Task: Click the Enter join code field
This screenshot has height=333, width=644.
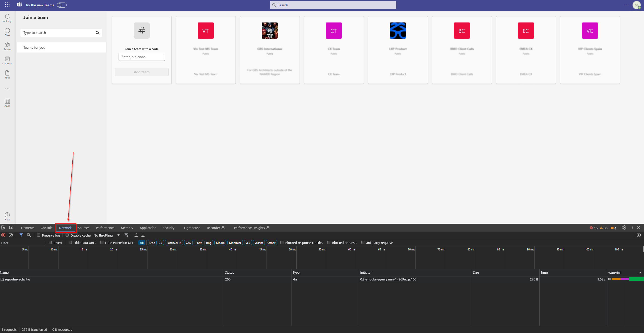Action: pyautogui.click(x=142, y=57)
